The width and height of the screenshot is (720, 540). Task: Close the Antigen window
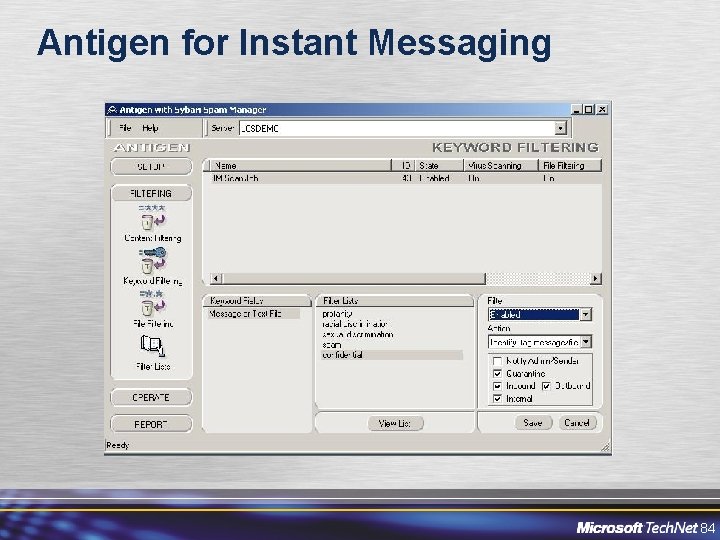coord(602,110)
